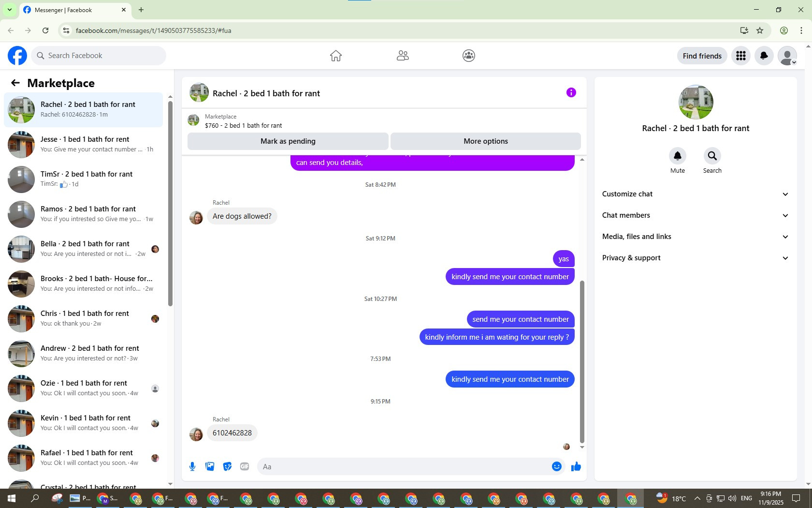The height and width of the screenshot is (508, 812).
Task: Open conversation information purple icon
Action: (571, 92)
